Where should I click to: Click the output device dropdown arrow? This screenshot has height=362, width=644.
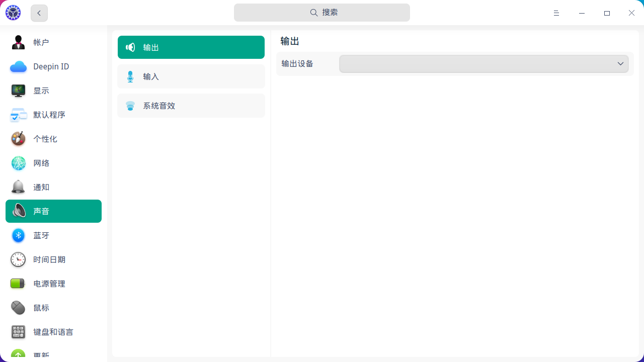(x=620, y=64)
